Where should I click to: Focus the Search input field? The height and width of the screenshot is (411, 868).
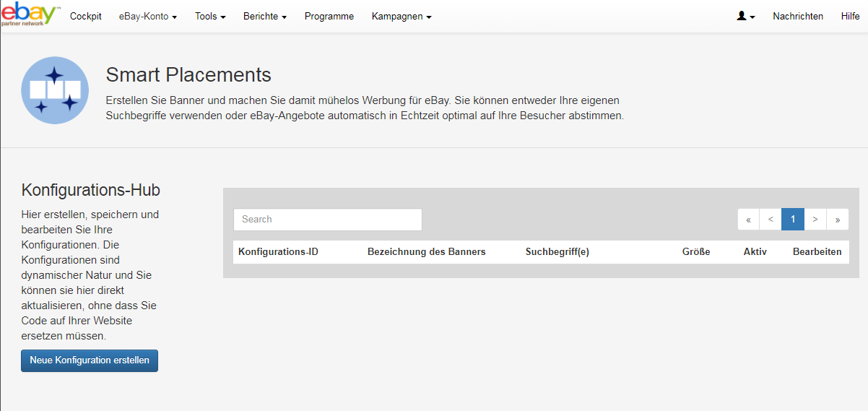coord(328,220)
